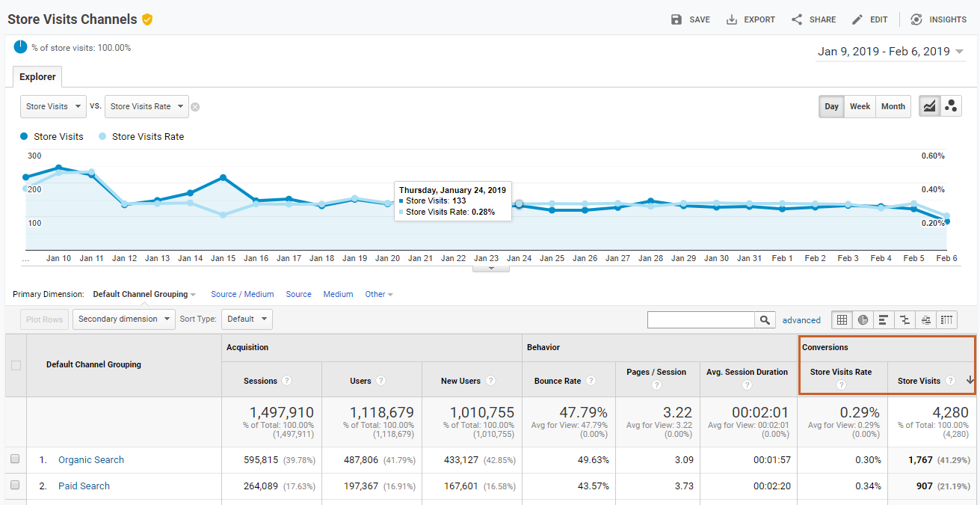
Task: Show help for New Users column
Action: coord(490,381)
